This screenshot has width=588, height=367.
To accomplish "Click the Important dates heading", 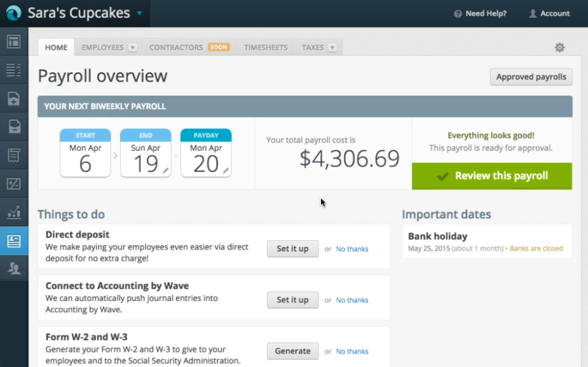I will [x=447, y=214].
